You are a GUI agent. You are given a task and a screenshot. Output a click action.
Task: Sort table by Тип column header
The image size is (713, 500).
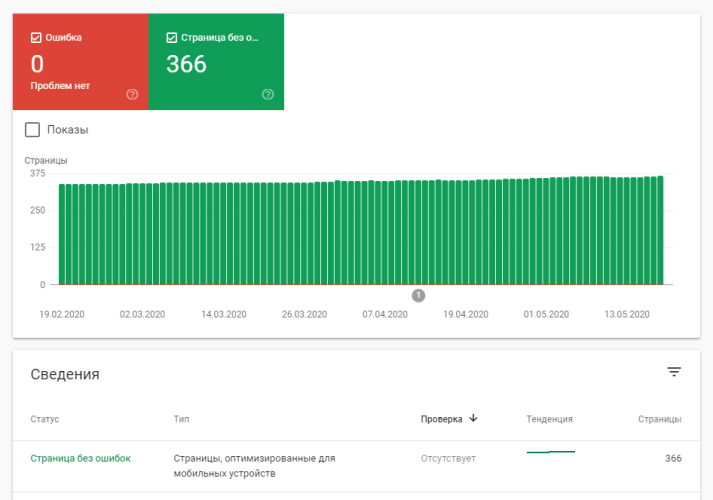click(x=181, y=419)
